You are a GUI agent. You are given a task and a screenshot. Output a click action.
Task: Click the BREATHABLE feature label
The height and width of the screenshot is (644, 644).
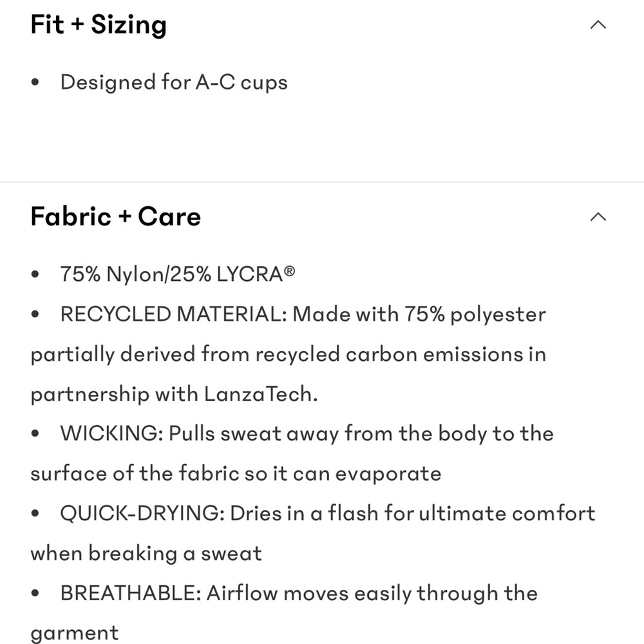click(131, 593)
